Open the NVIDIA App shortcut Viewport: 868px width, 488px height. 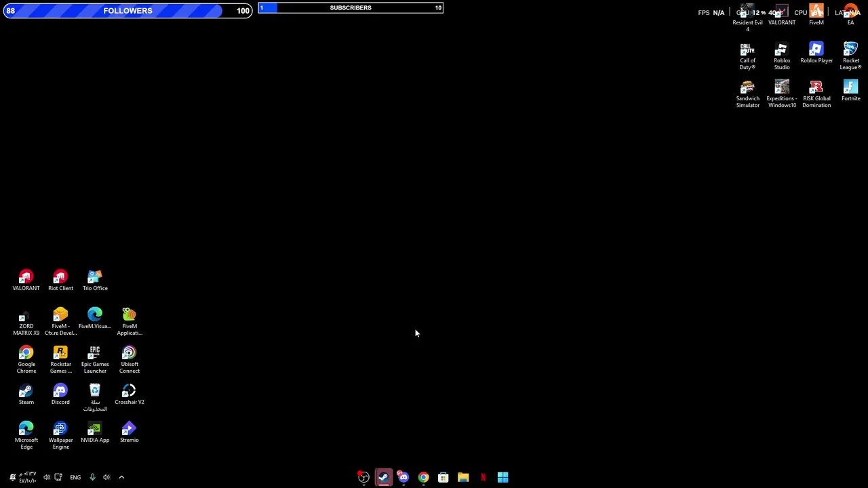(x=95, y=432)
